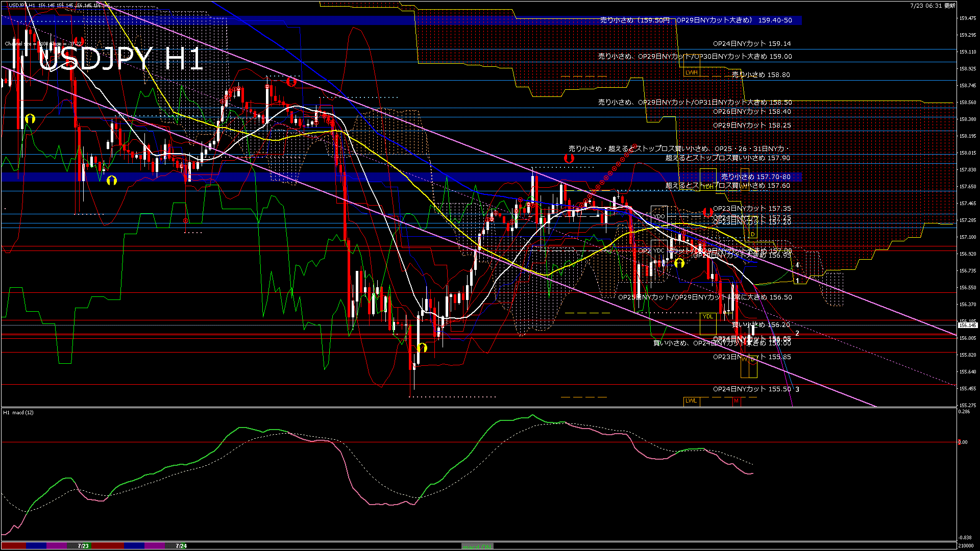Click the yellow up-arrow signal near 156.00 low
This screenshot has width=980, height=551.
coord(422,348)
